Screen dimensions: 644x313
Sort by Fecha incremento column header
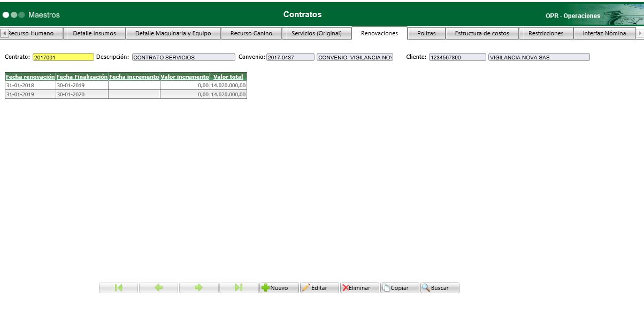[134, 77]
